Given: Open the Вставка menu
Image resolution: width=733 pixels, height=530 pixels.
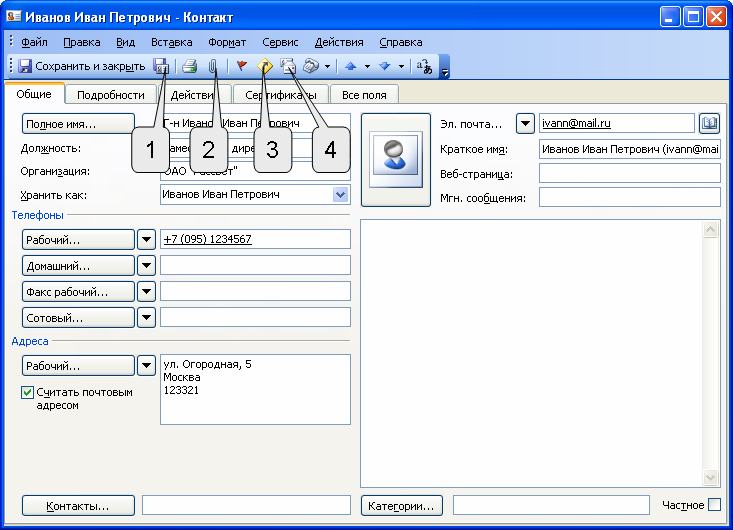Looking at the screenshot, I should pyautogui.click(x=172, y=42).
